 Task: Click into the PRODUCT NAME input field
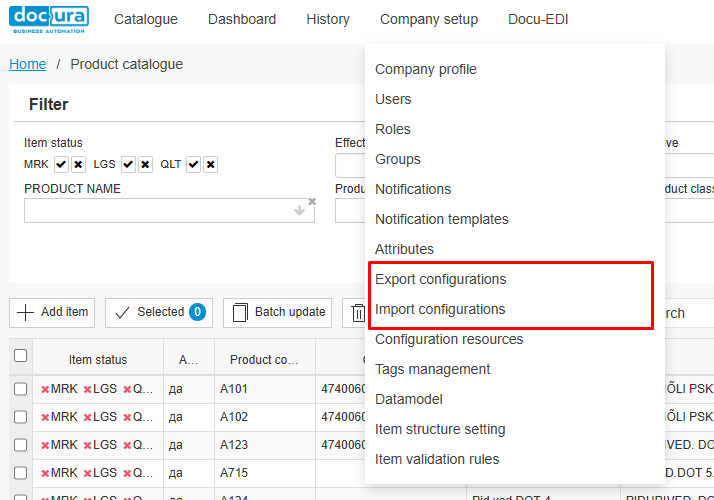pyautogui.click(x=155, y=210)
